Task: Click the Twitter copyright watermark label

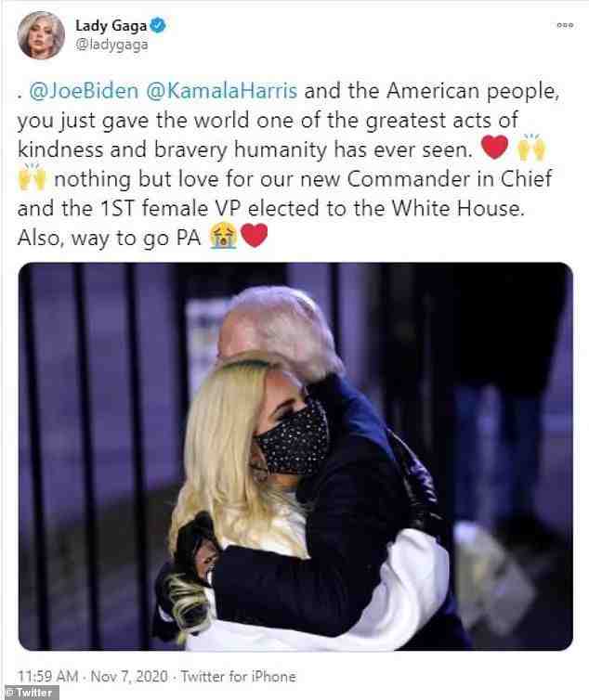Action: tap(30, 693)
